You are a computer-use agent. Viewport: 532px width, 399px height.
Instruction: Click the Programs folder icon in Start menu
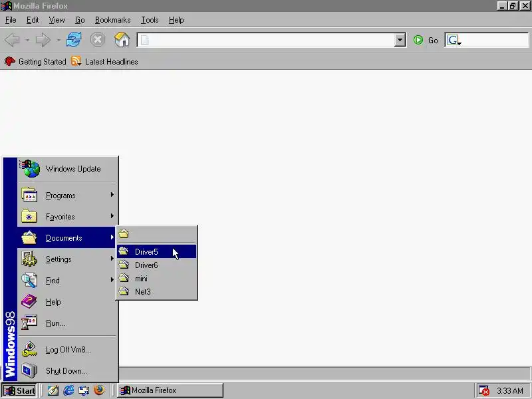click(29, 195)
